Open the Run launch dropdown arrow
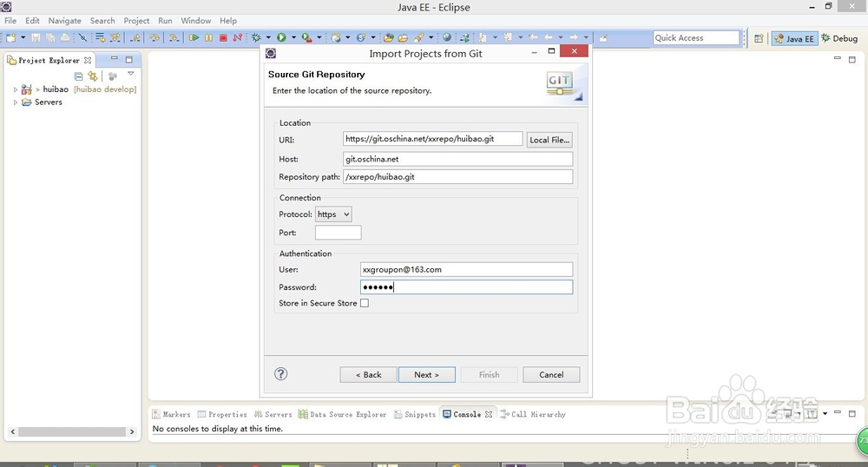The height and width of the screenshot is (467, 868). click(293, 37)
